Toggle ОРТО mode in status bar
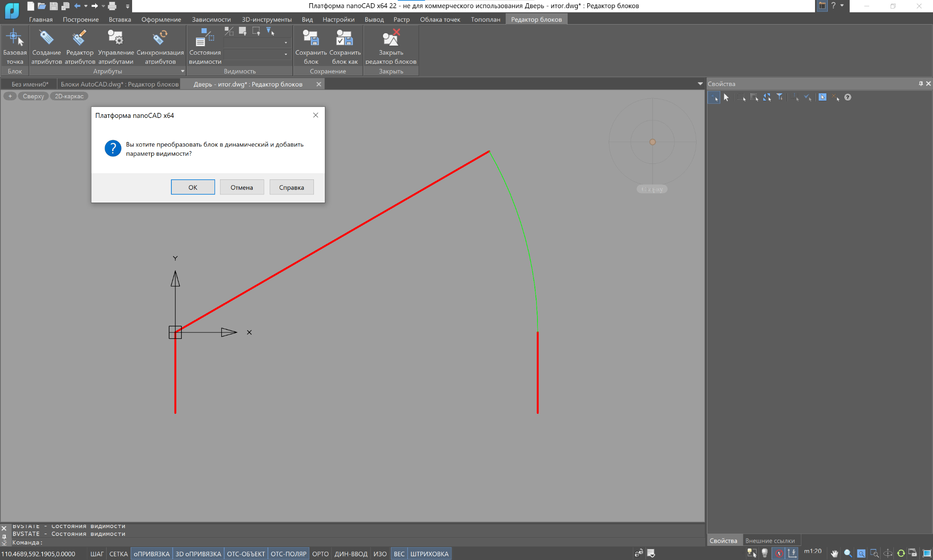Image resolution: width=933 pixels, height=560 pixels. pyautogui.click(x=320, y=554)
